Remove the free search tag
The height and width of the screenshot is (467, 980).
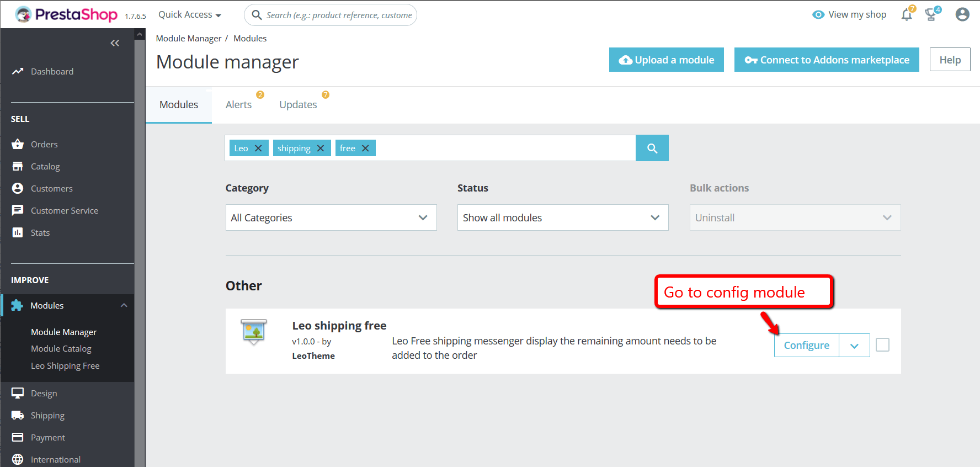(x=365, y=148)
